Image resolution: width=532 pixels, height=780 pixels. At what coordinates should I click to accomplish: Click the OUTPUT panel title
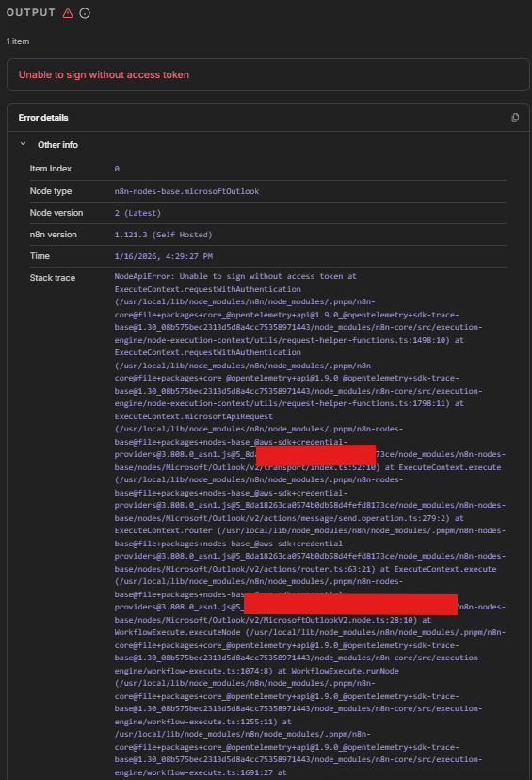[x=31, y=13]
